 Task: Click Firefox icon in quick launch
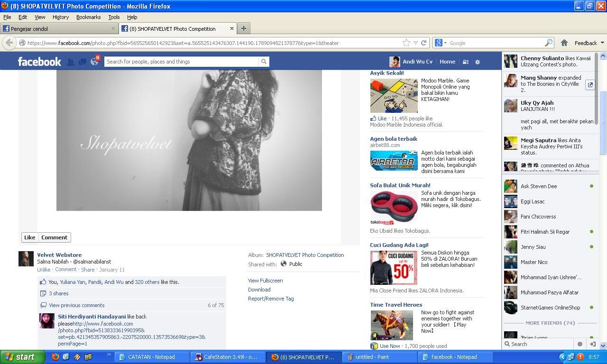55,357
